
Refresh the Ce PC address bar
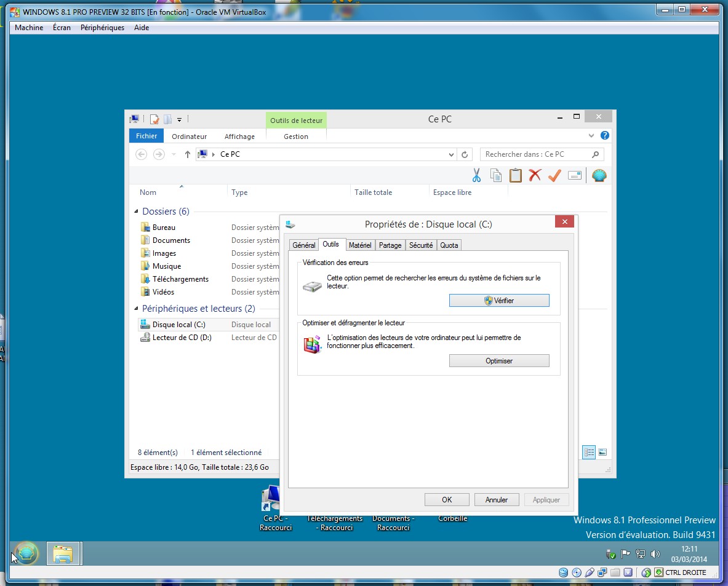coord(464,154)
